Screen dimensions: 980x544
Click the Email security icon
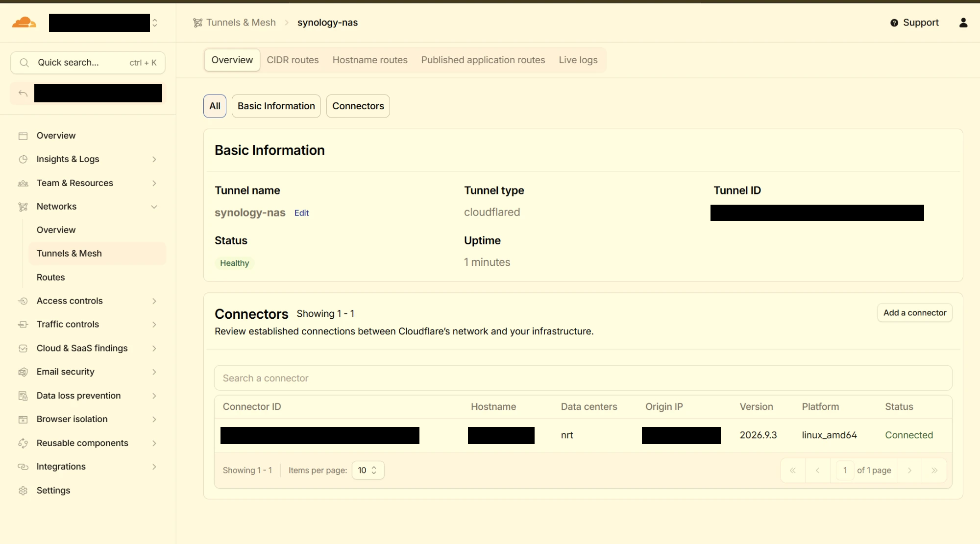pyautogui.click(x=23, y=372)
